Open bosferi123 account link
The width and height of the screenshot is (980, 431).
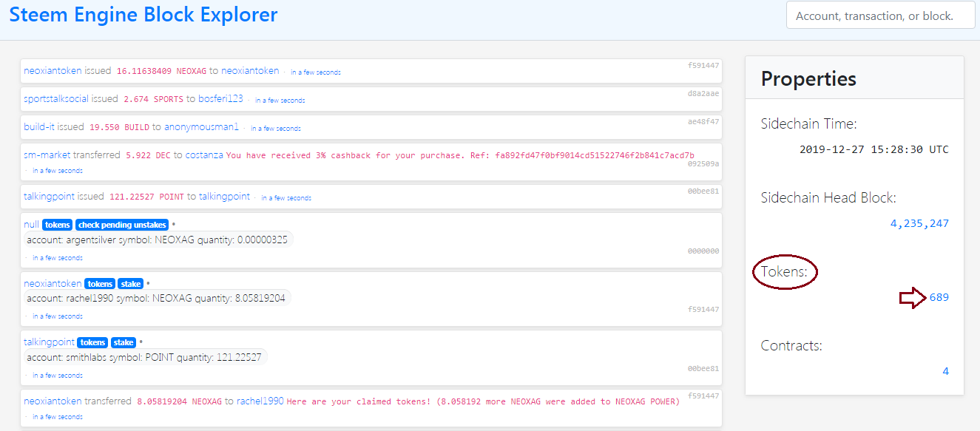(x=220, y=99)
